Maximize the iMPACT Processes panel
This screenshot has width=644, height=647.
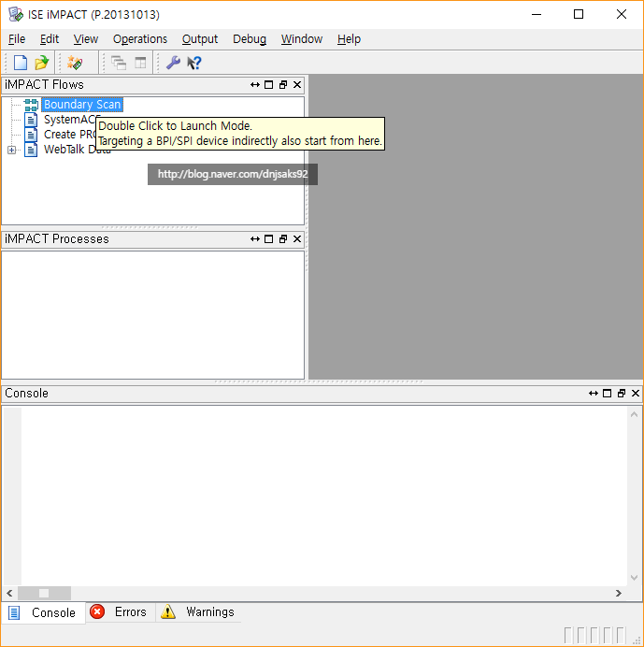(x=268, y=239)
